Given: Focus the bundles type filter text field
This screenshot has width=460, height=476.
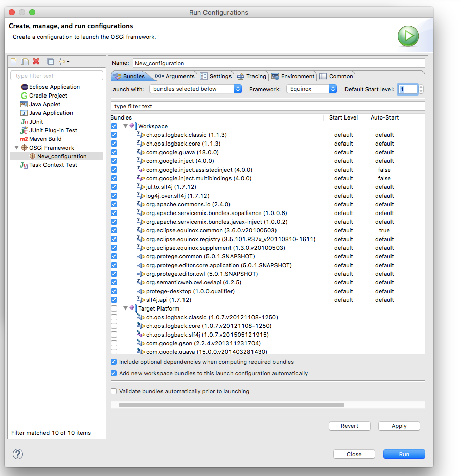Looking at the screenshot, I should point(268,106).
